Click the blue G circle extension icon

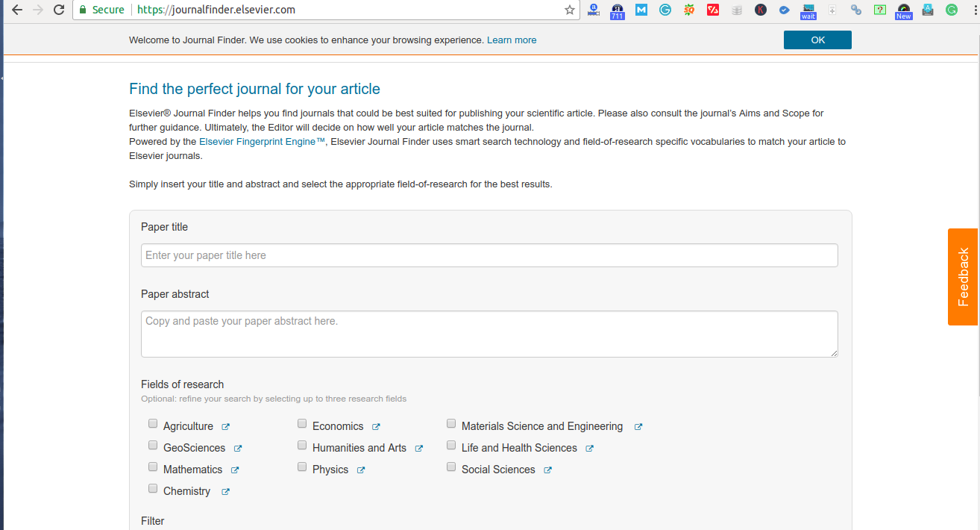click(665, 10)
